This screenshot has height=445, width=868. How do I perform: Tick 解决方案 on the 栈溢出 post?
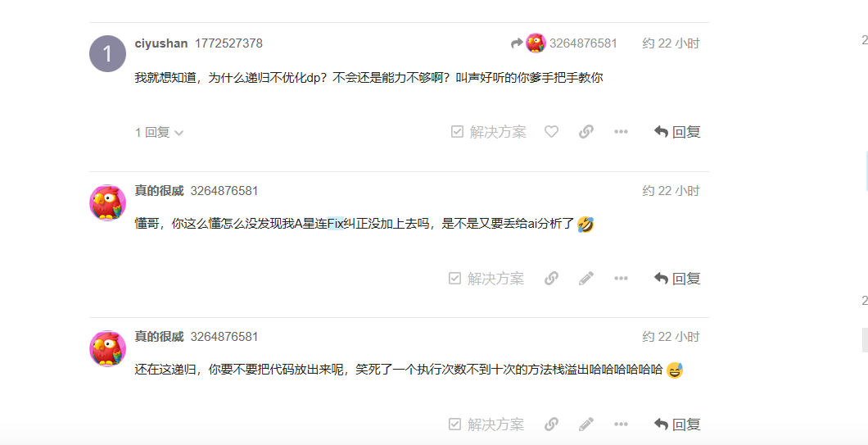point(486,425)
